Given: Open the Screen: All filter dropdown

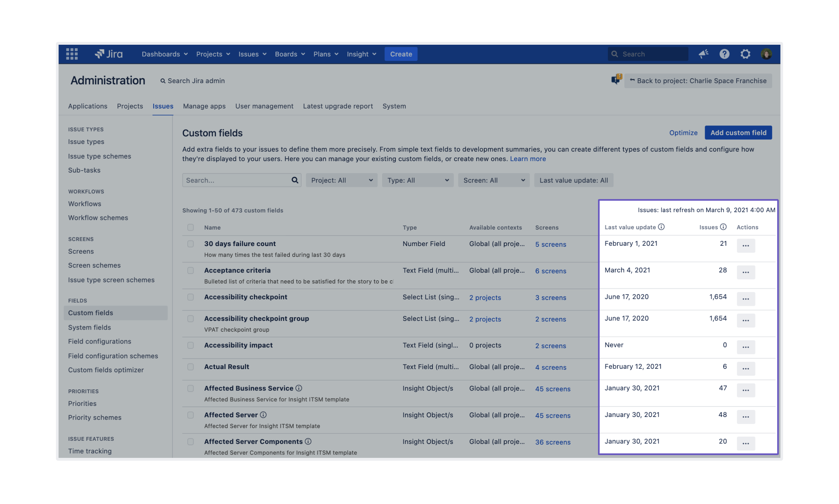Looking at the screenshot, I should click(494, 180).
